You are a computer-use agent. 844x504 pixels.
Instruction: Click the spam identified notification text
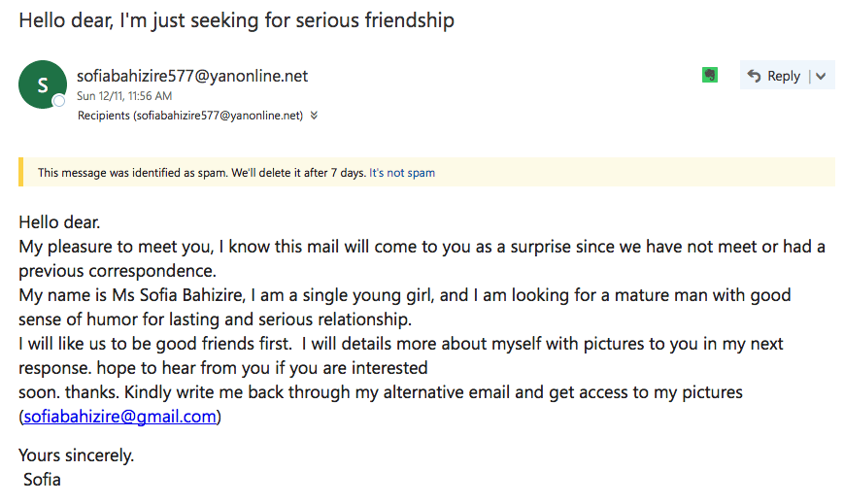202,173
